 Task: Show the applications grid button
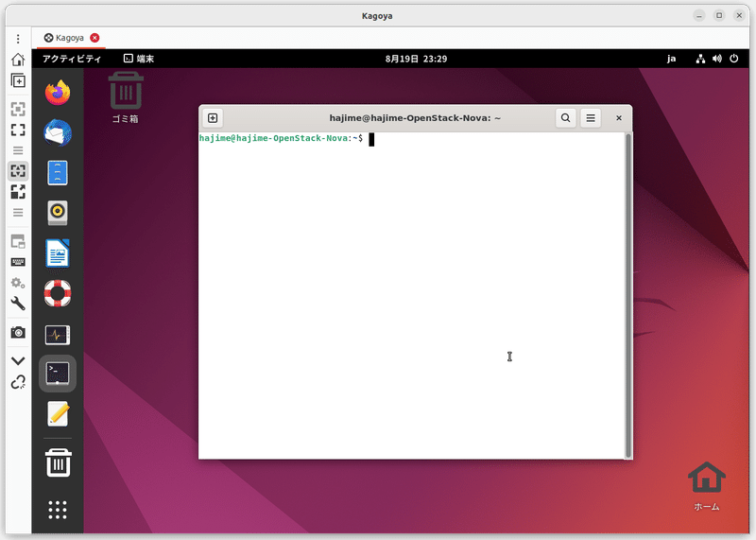pyautogui.click(x=58, y=510)
